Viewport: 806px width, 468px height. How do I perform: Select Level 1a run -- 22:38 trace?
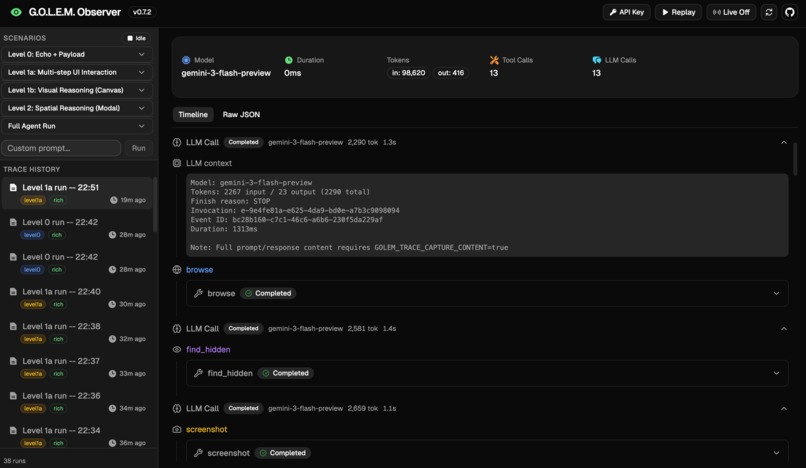pyautogui.click(x=77, y=332)
